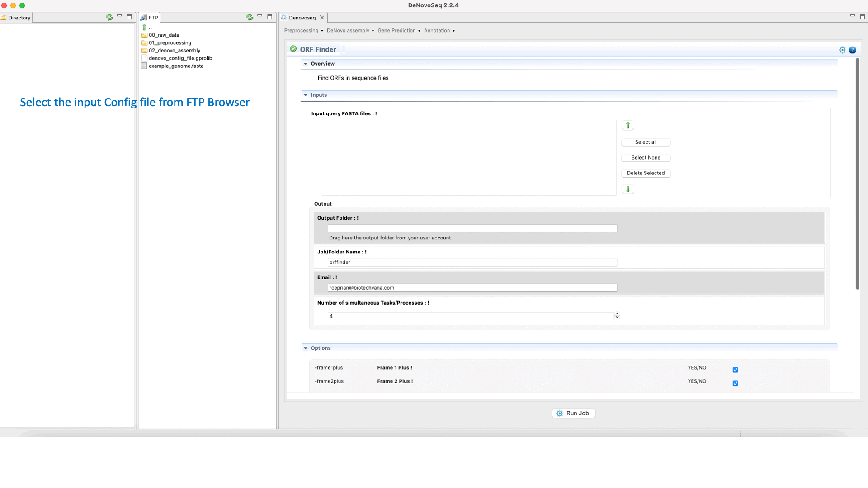
Task: Go up a level via FTP parent arrow
Action: pyautogui.click(x=145, y=28)
